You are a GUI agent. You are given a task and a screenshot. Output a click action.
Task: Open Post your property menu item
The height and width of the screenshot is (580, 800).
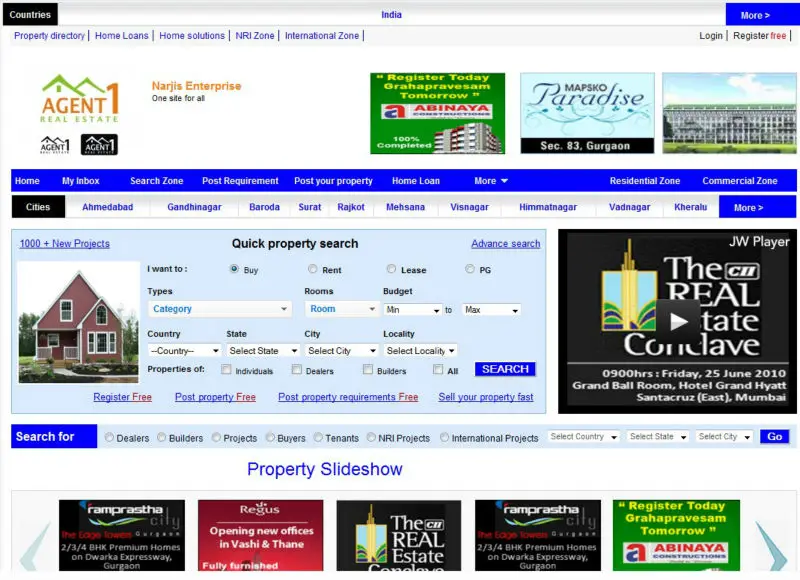tap(333, 181)
